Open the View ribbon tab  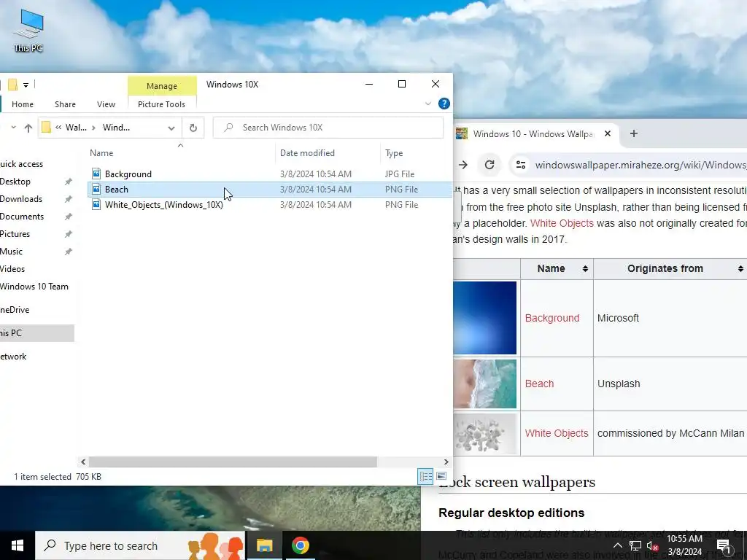point(107,104)
